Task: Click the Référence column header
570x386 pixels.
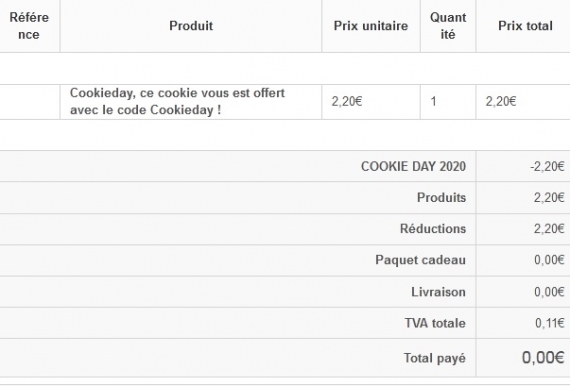Action: (29, 26)
